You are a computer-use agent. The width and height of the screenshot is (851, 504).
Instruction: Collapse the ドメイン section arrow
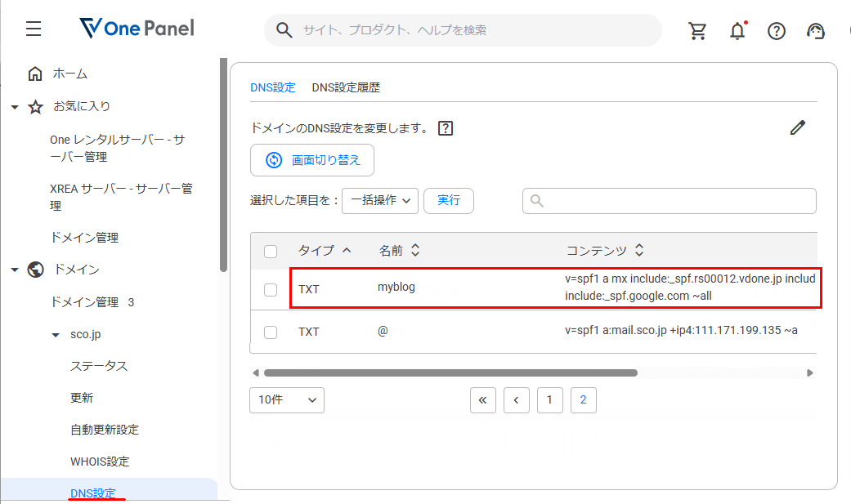[15, 270]
